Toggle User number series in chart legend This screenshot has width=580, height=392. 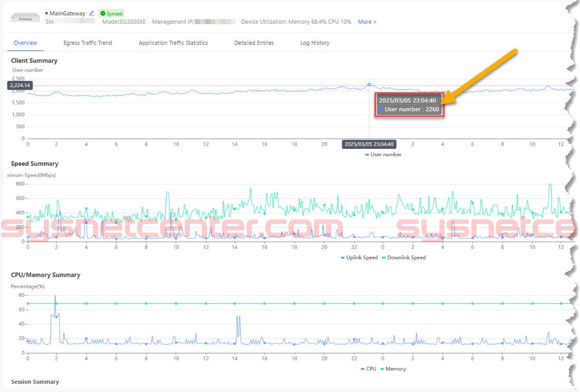point(383,155)
